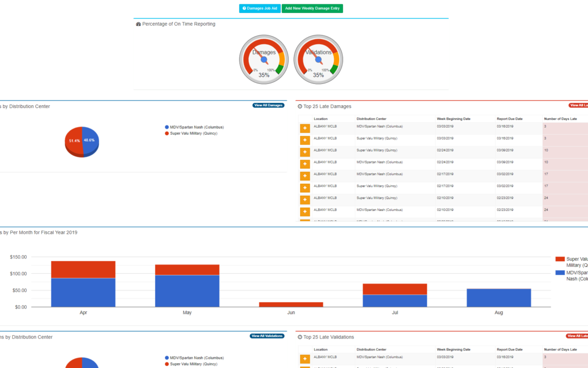588x368 pixels.
Task: Click the blue May bar segment
Action: (x=187, y=291)
